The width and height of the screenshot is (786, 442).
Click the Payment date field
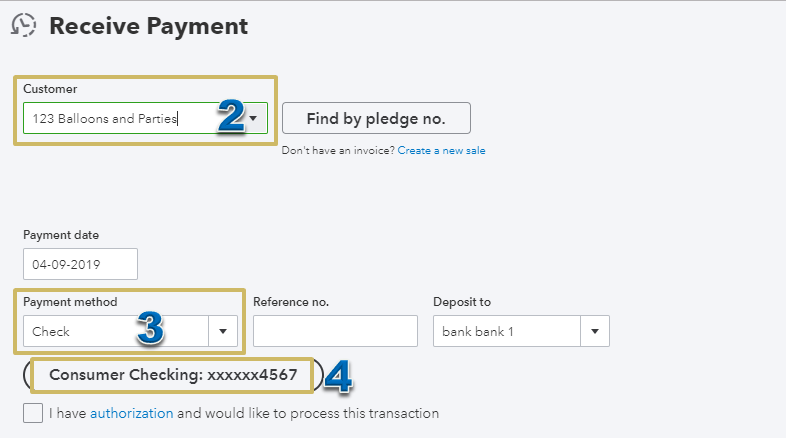tap(80, 263)
